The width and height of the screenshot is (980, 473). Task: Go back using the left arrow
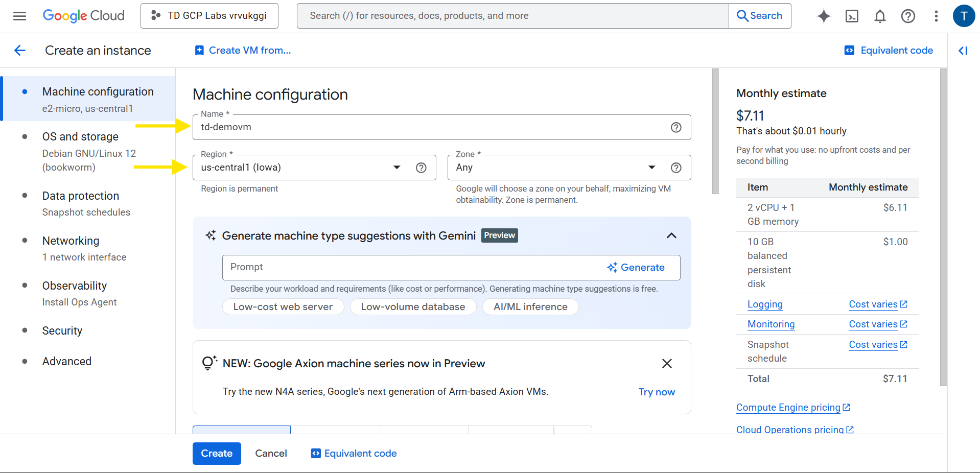(x=20, y=50)
